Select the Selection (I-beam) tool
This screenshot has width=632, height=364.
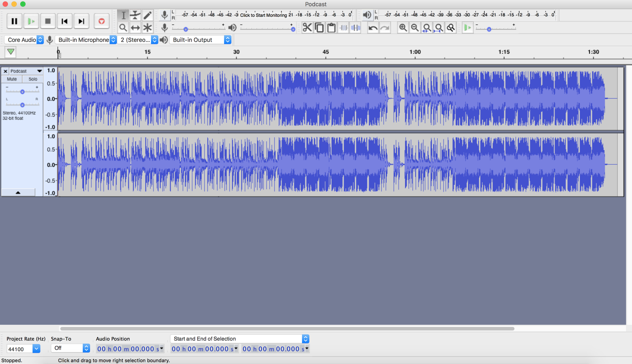[123, 15]
